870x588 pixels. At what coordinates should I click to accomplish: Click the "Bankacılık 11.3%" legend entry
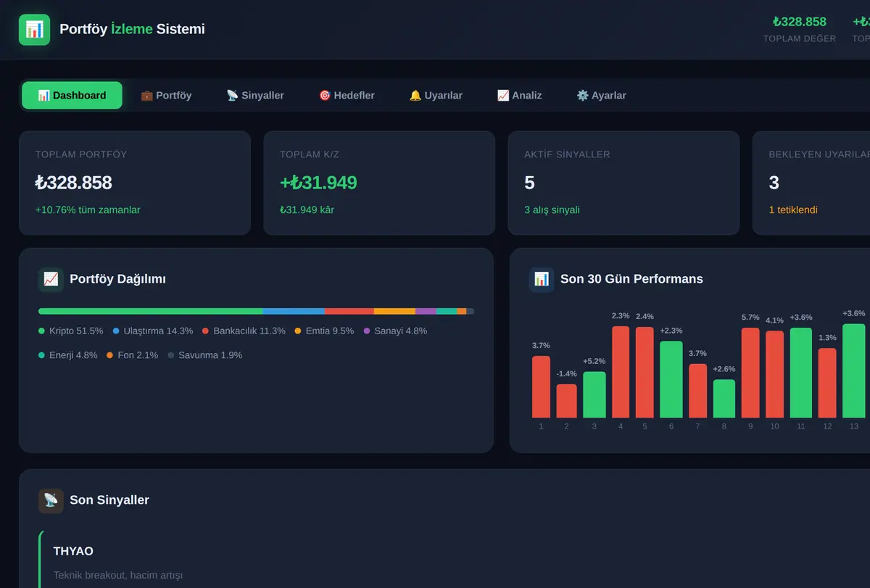[244, 331]
